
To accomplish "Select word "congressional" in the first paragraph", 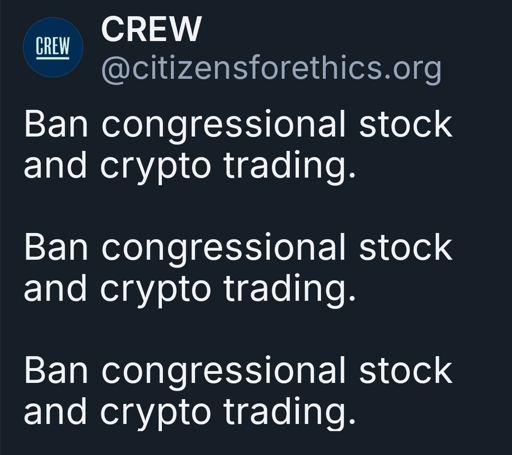I will point(223,127).
